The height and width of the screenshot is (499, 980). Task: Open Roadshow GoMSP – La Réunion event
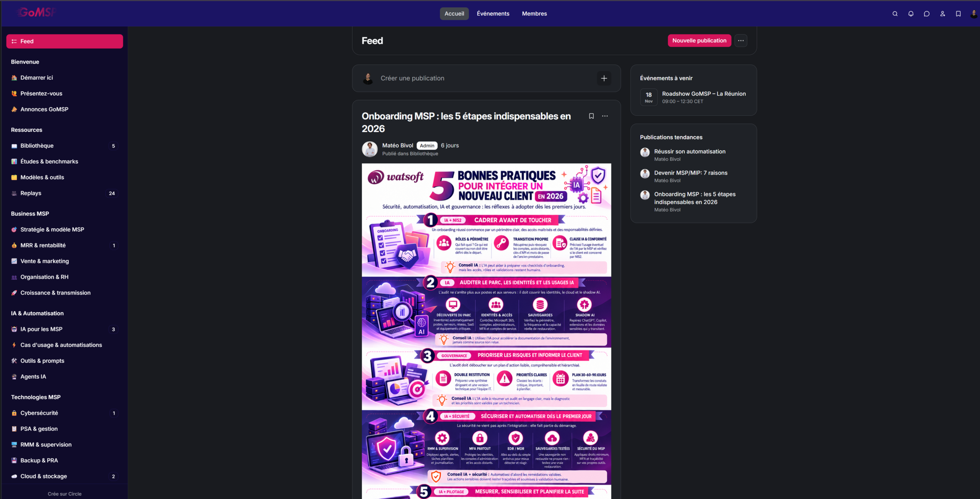pos(704,94)
